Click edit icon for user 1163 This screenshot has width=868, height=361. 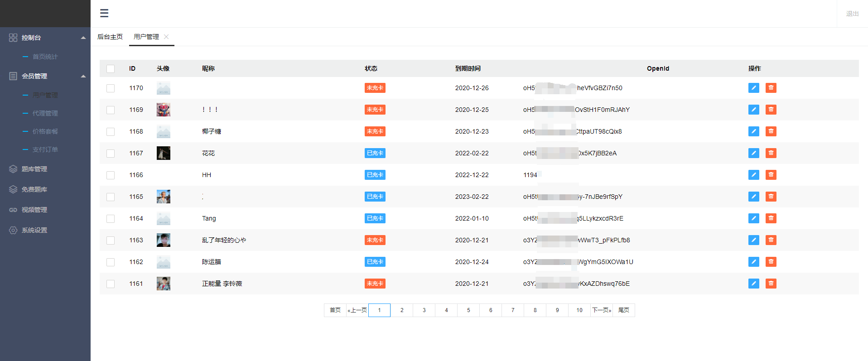[x=753, y=240]
